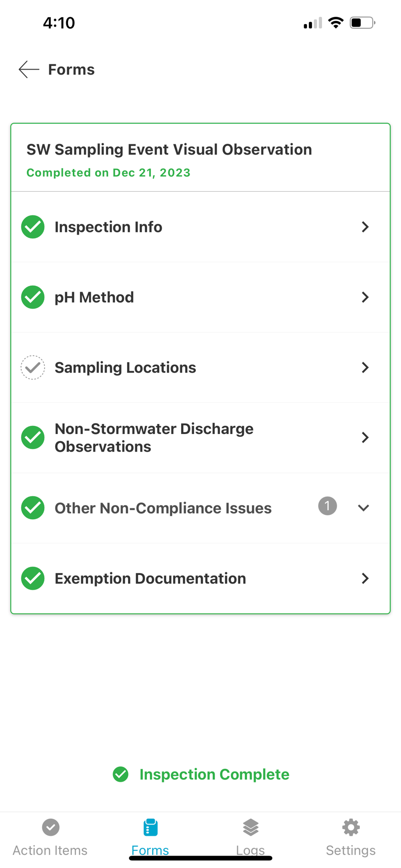Open Inspection Info via its chevron
This screenshot has width=401, height=868.
pyautogui.click(x=365, y=227)
